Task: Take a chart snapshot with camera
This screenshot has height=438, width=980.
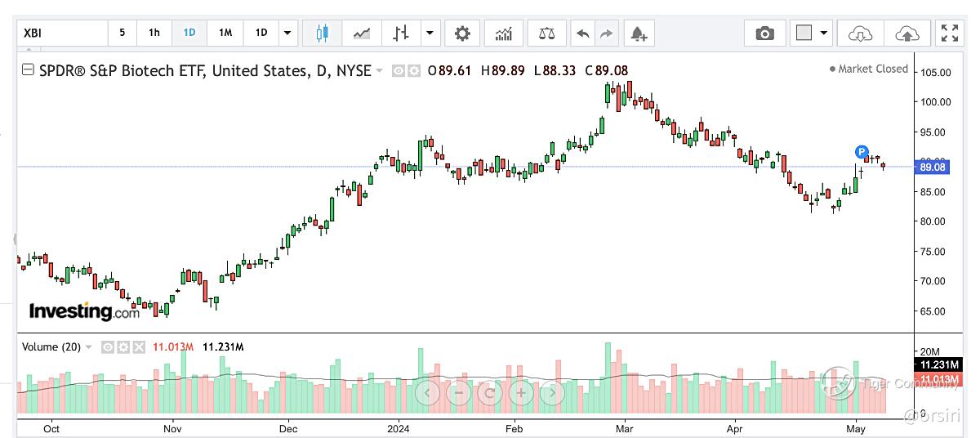Action: coord(765,33)
